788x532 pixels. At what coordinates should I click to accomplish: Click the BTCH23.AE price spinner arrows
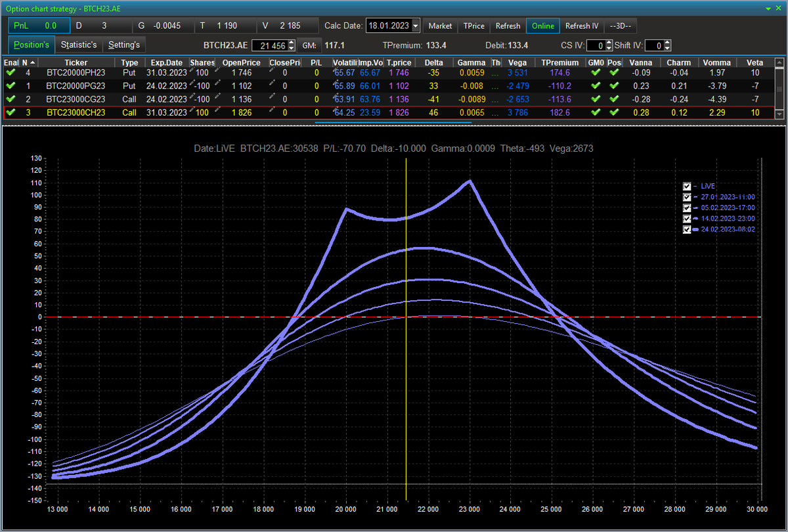(x=292, y=45)
